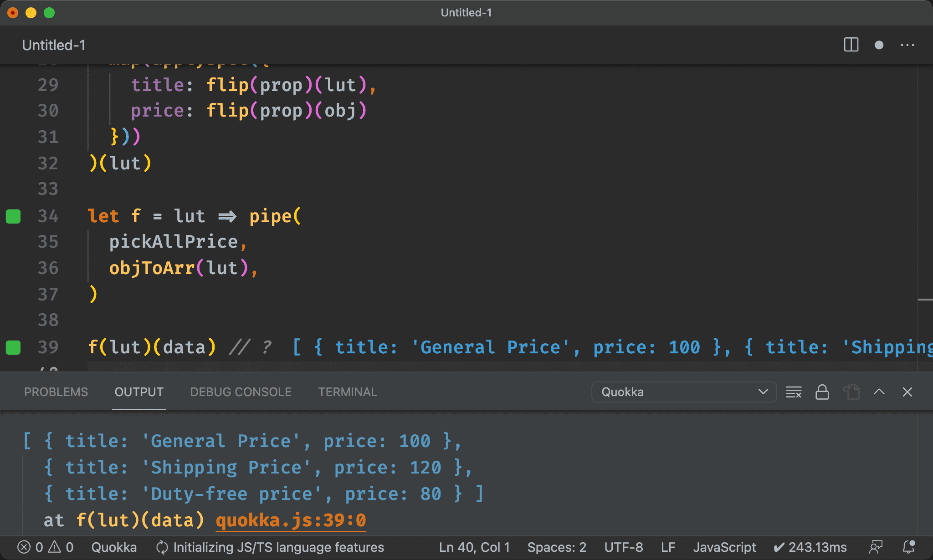Open Go to Line via Ln 40, Col 1

[x=474, y=547]
